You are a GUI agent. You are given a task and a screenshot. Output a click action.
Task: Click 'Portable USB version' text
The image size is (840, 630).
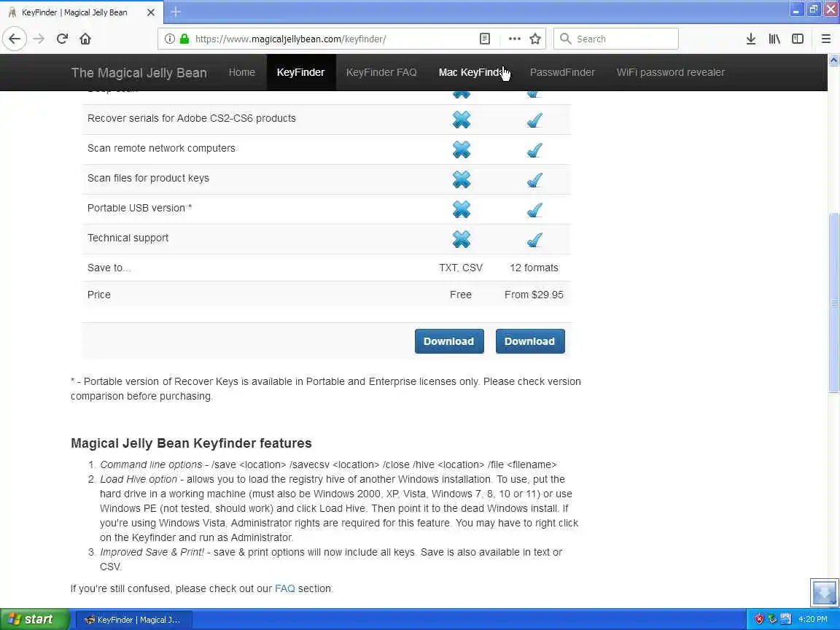click(136, 208)
